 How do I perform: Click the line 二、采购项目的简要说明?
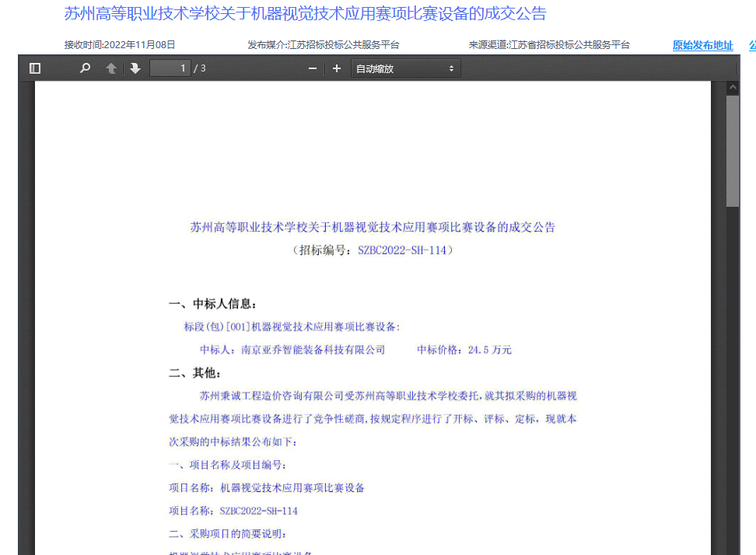(228, 534)
